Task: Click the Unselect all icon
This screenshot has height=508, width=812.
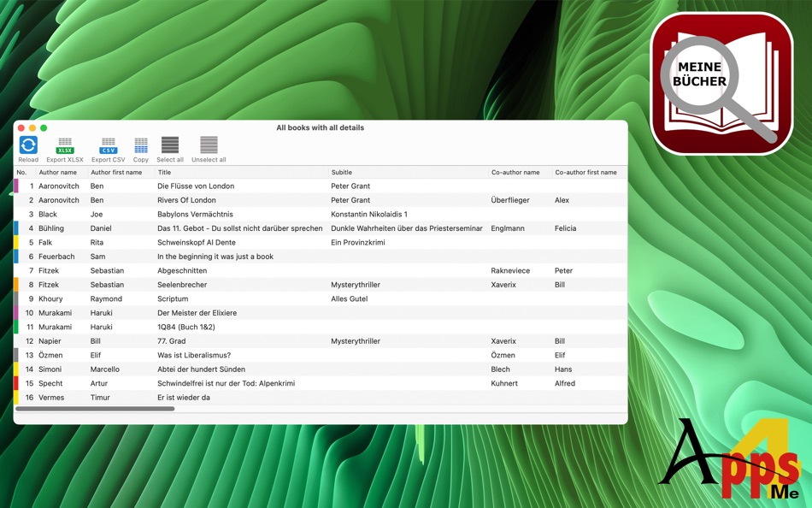Action: click(x=209, y=145)
